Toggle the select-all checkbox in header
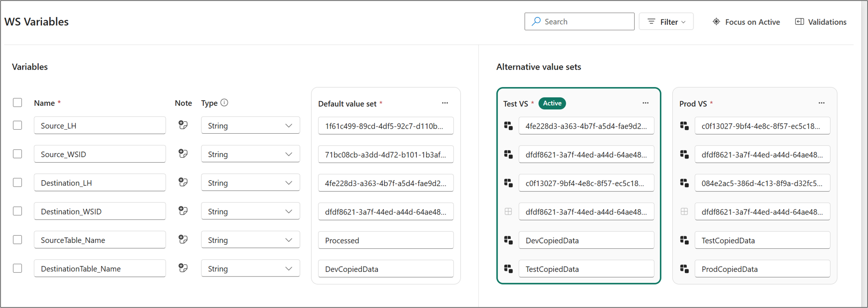Image resolution: width=868 pixels, height=308 pixels. tap(18, 103)
